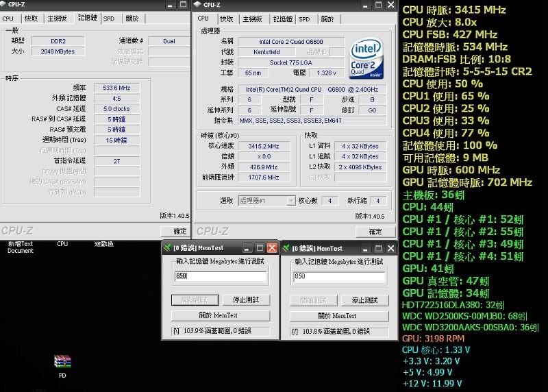Open 關於 tab in left CPU-Z
548x392 pixels.
tap(132, 19)
